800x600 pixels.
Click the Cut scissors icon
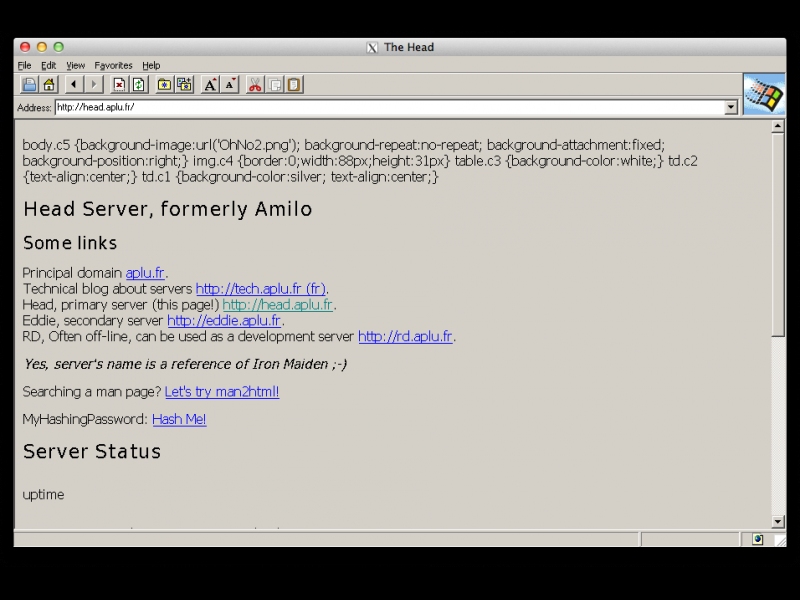(x=256, y=85)
